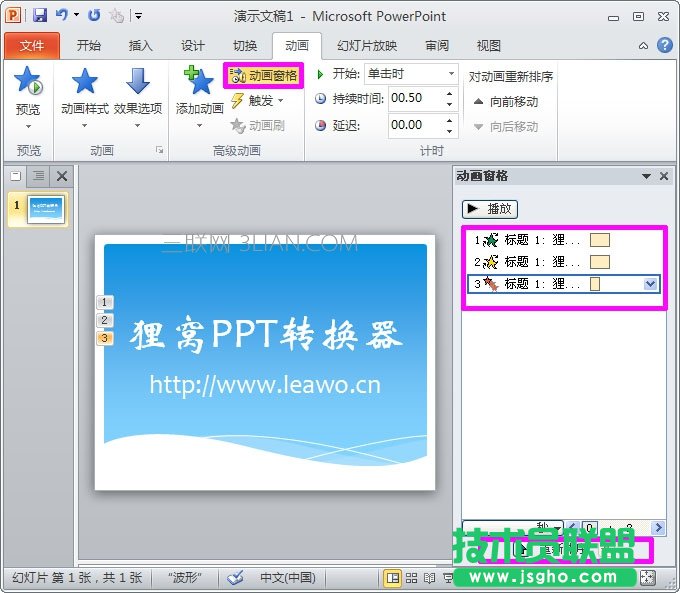This screenshot has width=680, height=593.
Task: Click the 播放 (Play) button
Action: pyautogui.click(x=490, y=209)
